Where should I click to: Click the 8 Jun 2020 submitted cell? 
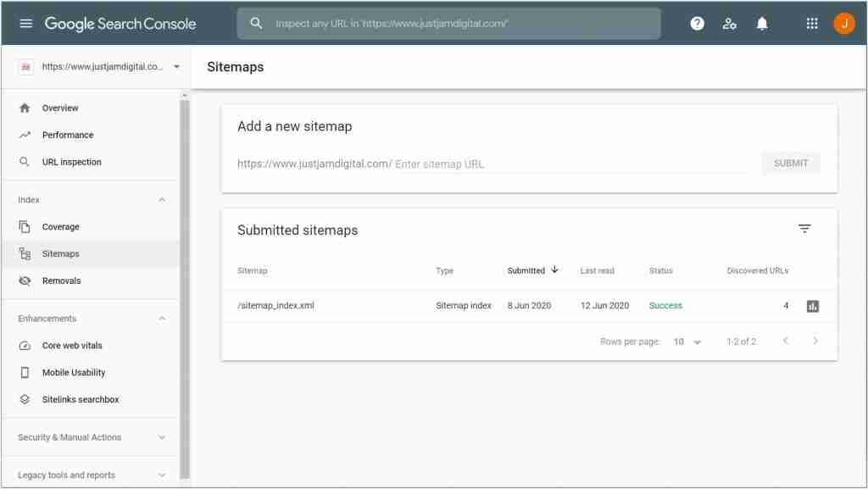click(529, 305)
